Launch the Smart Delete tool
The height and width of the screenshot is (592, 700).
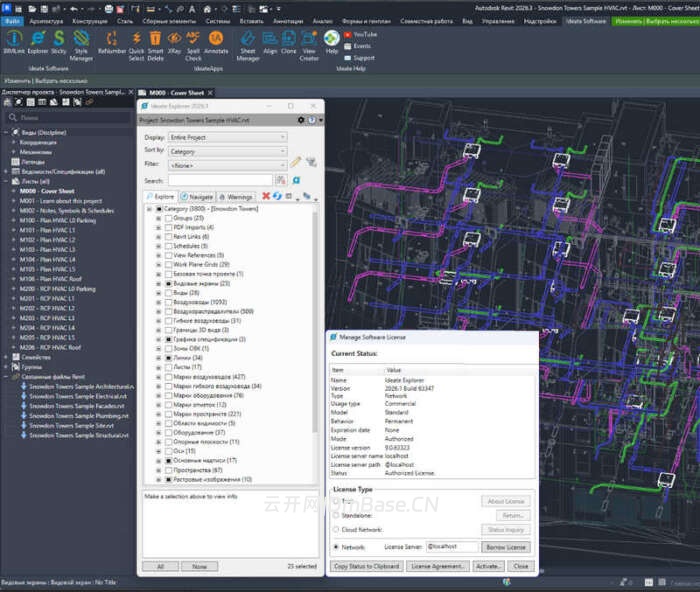(155, 45)
